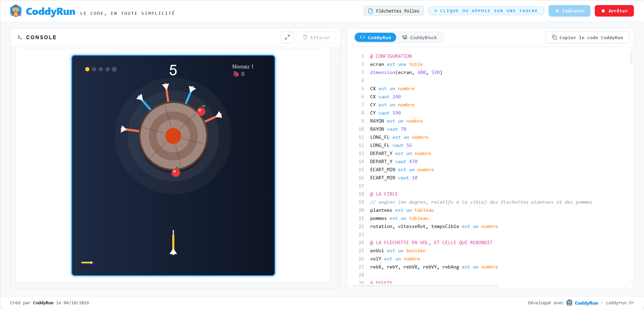The image size is (644, 309).
Task: Click the status "Clique ou appuie sur une touche"
Action: pos(486,11)
